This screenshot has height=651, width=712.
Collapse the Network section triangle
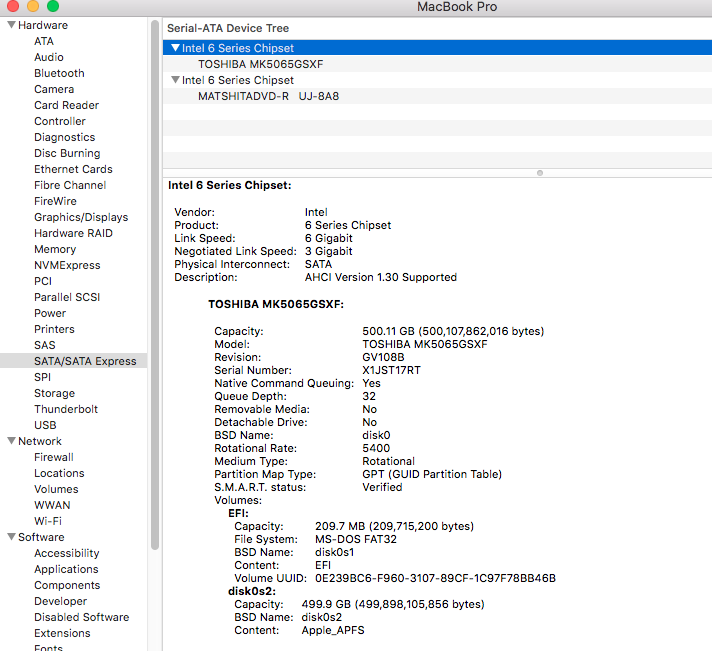(x=11, y=440)
